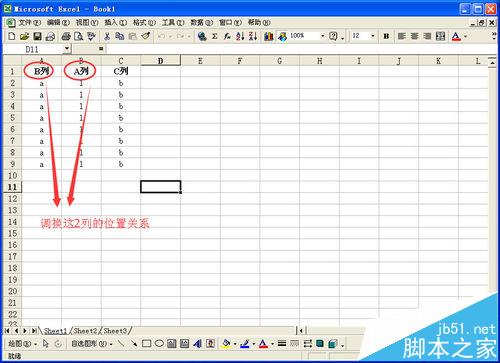This screenshot has height=363, width=500.
Task: Select the Oval drawing tool
Action: pos(159,344)
